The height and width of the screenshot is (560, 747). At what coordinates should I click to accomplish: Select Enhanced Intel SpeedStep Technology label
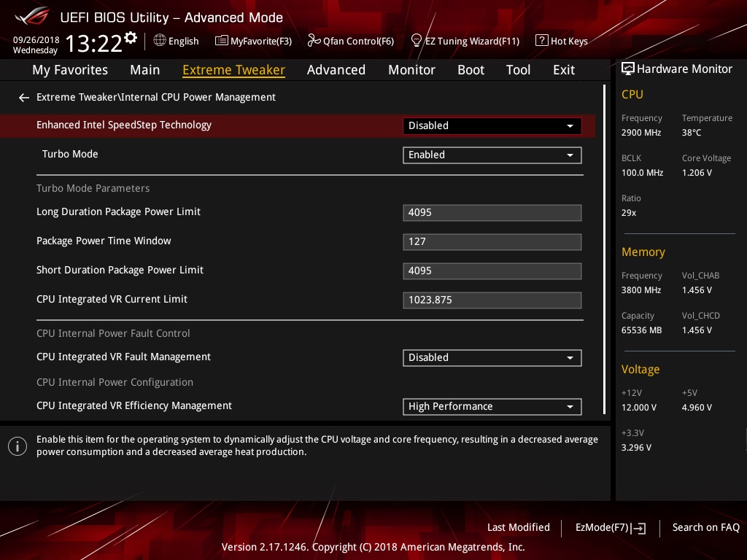click(x=124, y=125)
